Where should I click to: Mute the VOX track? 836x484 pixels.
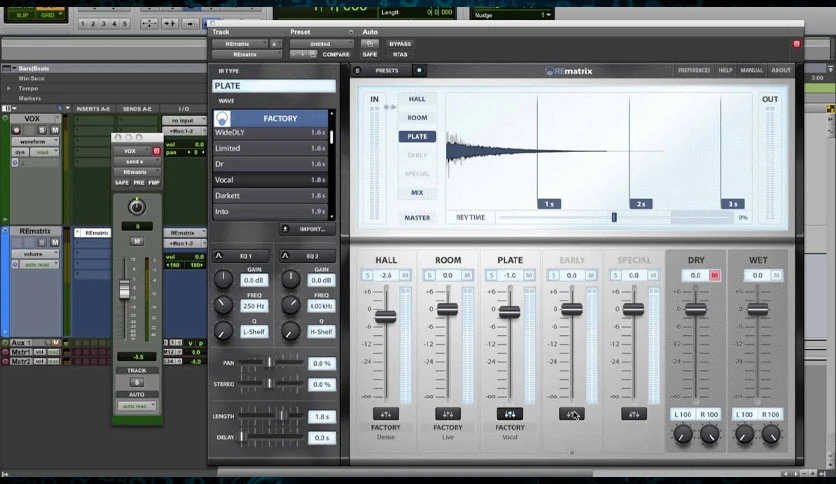point(54,130)
